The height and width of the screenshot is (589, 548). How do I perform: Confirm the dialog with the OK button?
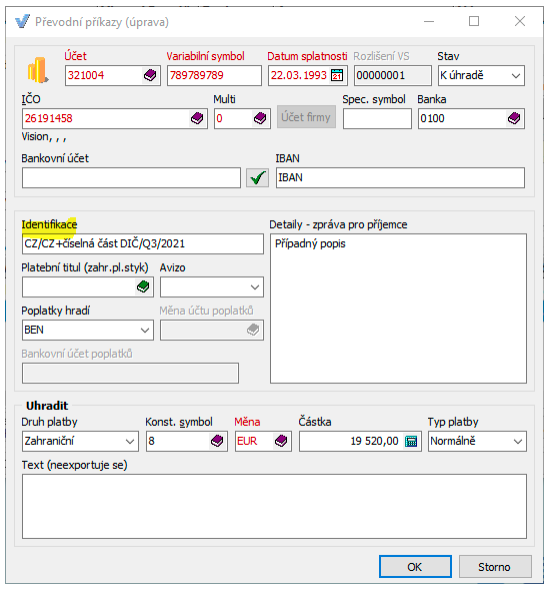coord(415,566)
